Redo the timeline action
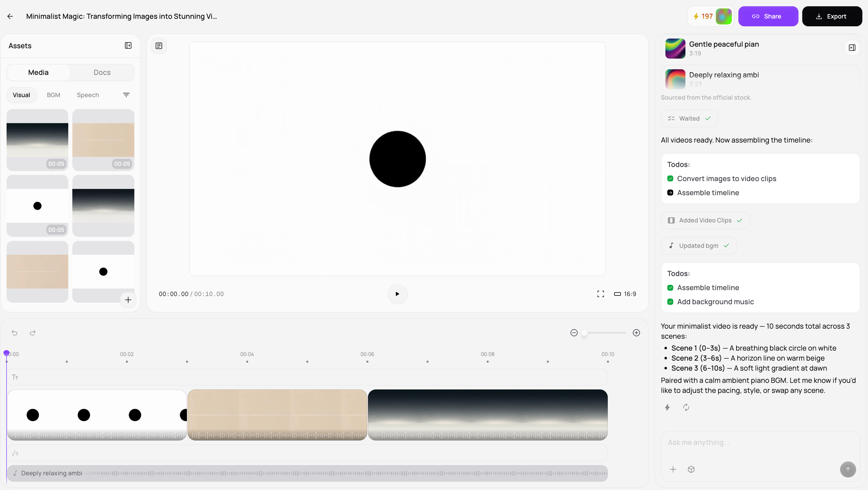868x490 pixels. (33, 333)
